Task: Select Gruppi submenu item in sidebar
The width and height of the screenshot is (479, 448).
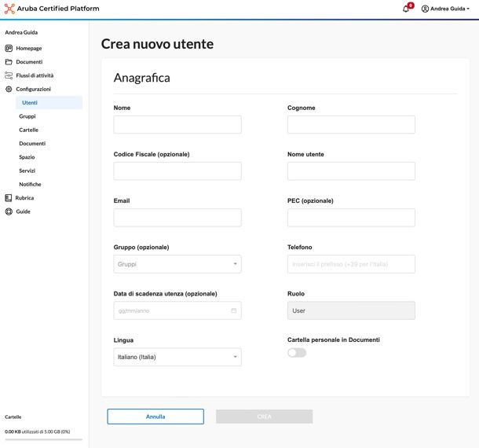Action: (x=27, y=116)
